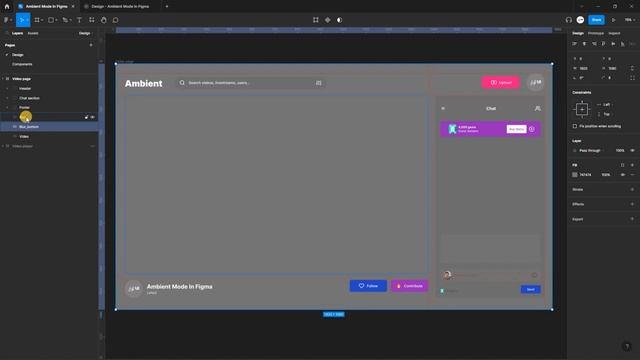Expand the Chat section layer
This screenshot has width=640, height=360.
point(7,98)
